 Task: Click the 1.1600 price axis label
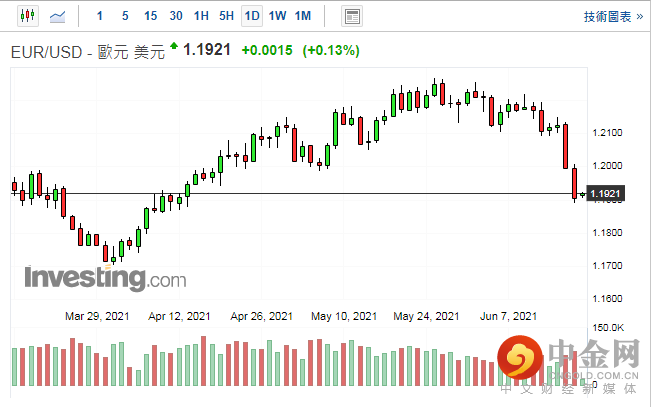point(607,299)
